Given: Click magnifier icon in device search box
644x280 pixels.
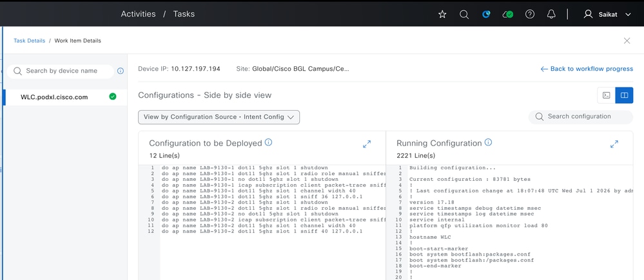Looking at the screenshot, I should (x=17, y=71).
